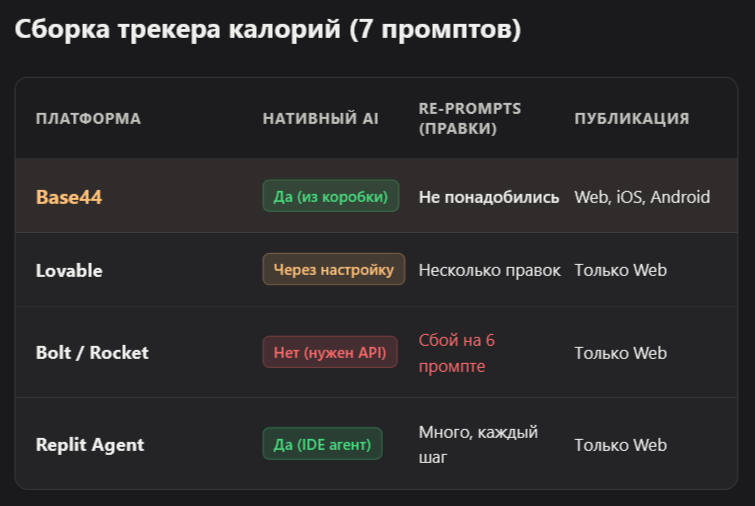Select the 'Bolt / Rocket' platform name
The width and height of the screenshot is (755, 506).
(x=92, y=353)
